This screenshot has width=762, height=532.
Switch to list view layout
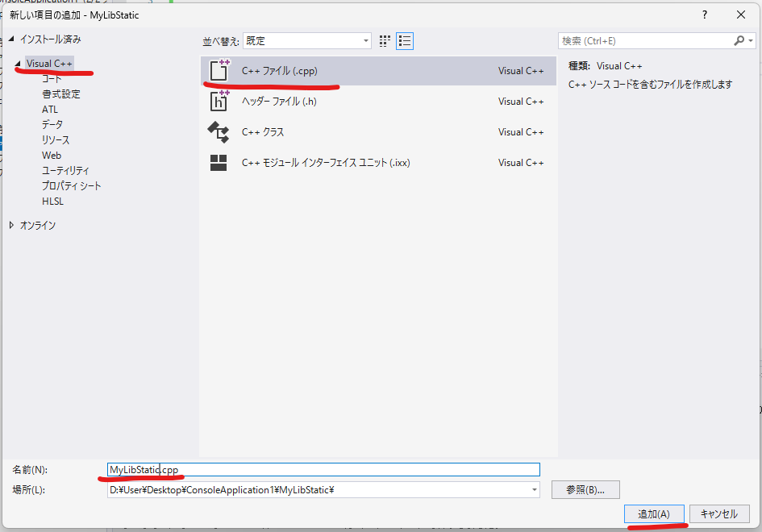(405, 40)
